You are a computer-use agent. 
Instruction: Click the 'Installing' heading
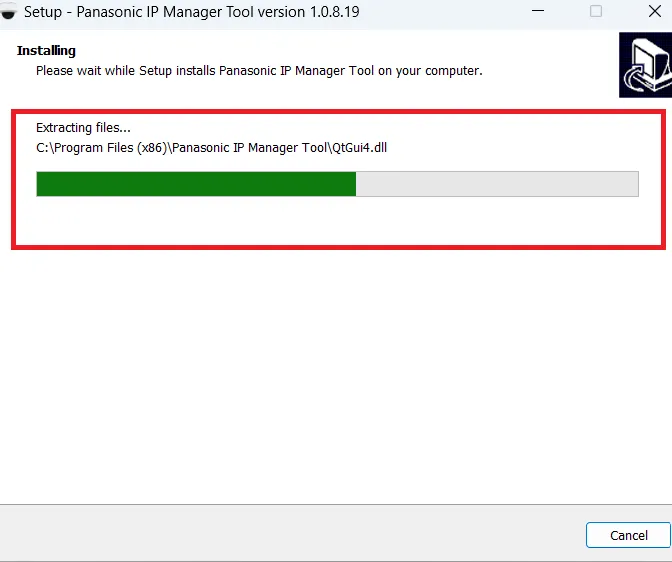(46, 51)
